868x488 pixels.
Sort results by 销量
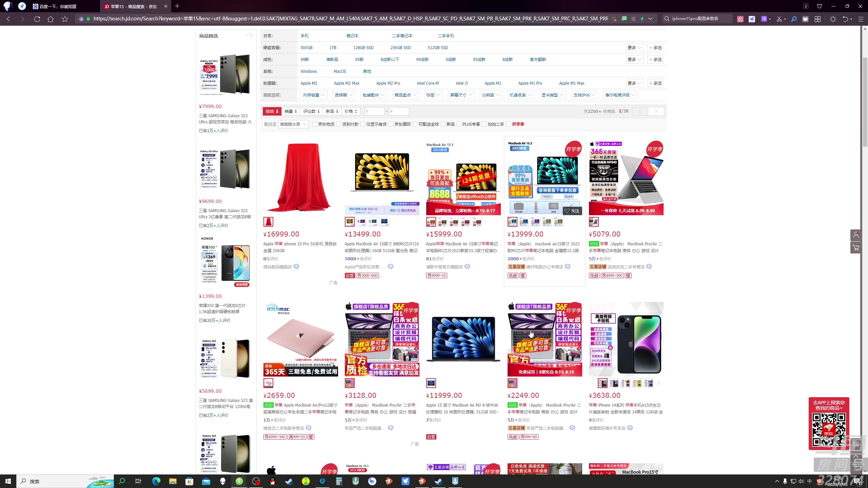click(x=291, y=111)
